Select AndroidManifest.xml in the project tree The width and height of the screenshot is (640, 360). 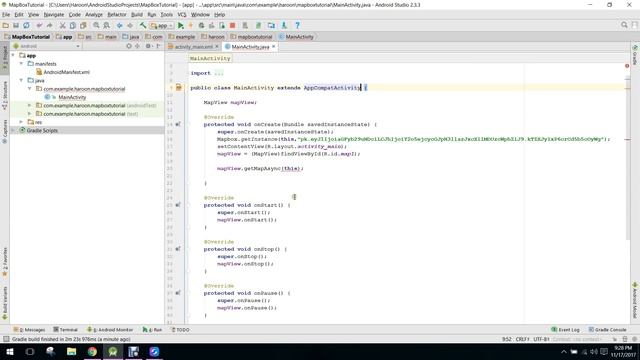pos(67,72)
